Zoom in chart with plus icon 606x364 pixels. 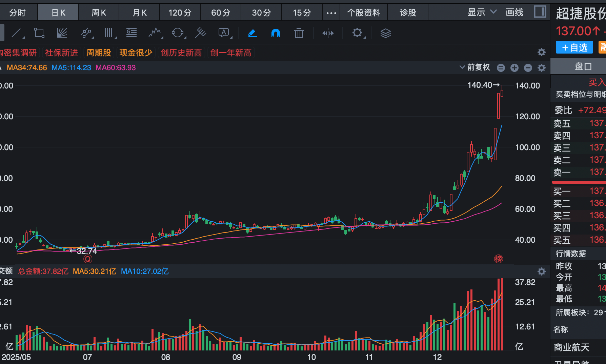coord(514,68)
